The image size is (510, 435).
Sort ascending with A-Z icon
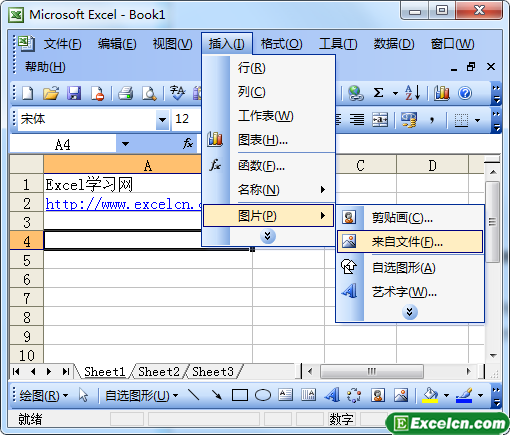coord(412,93)
